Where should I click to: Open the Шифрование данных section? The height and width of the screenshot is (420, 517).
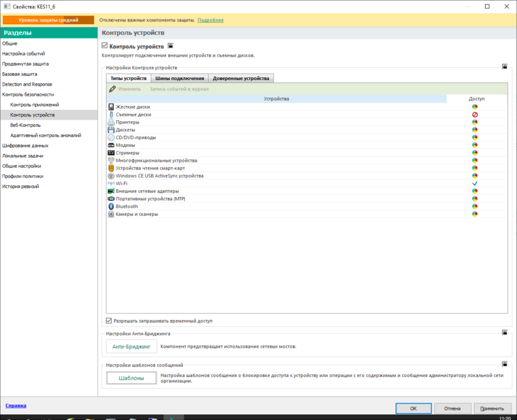click(25, 146)
